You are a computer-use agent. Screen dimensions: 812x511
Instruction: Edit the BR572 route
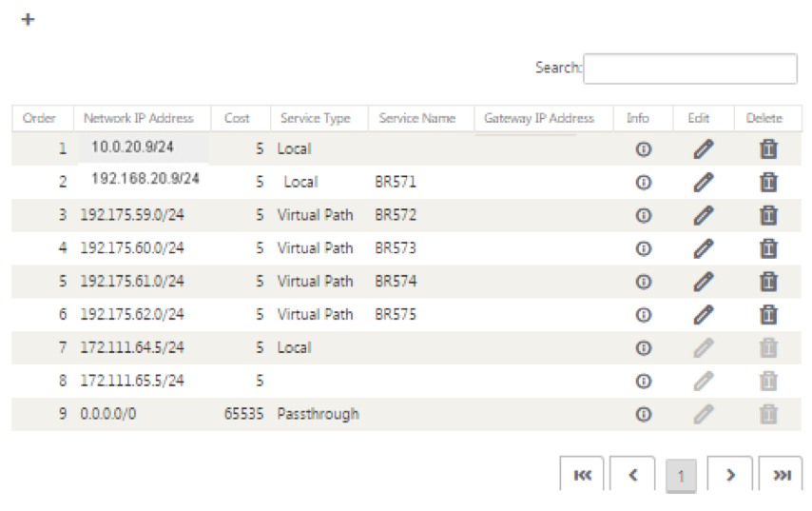pyautogui.click(x=704, y=216)
